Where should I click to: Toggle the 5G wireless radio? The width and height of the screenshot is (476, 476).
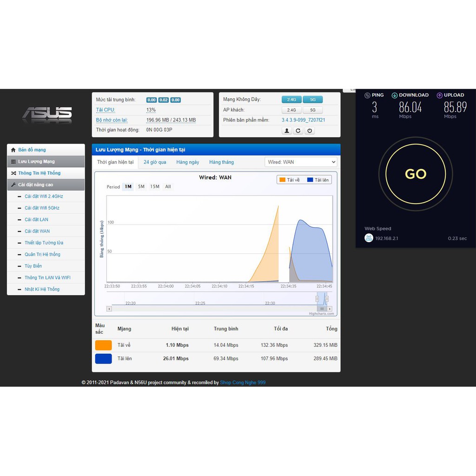click(x=313, y=99)
